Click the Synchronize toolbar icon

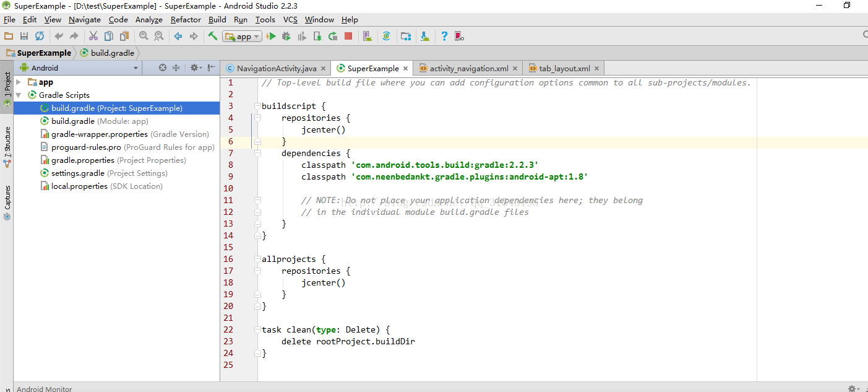(x=40, y=37)
